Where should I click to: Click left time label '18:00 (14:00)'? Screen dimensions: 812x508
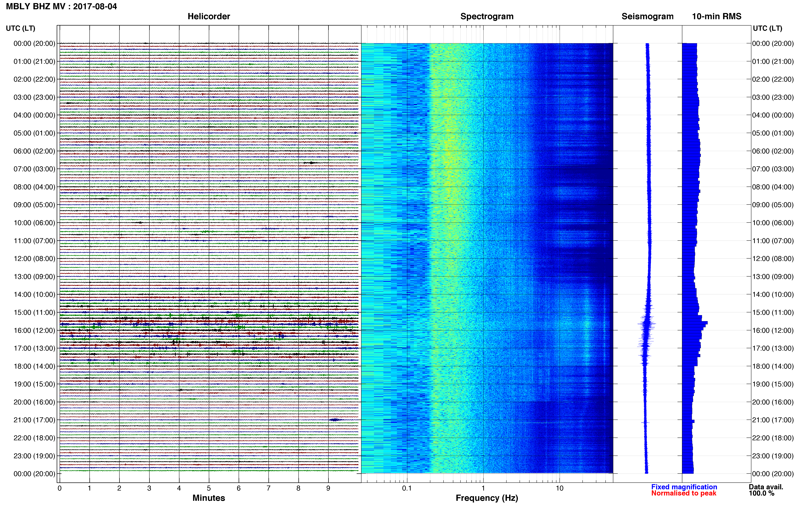(34, 366)
